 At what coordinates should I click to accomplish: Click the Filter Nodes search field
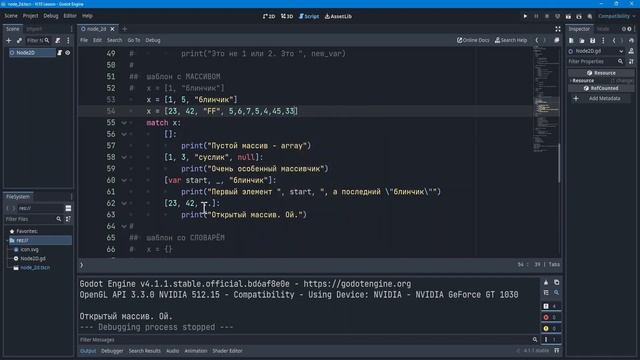click(38, 40)
